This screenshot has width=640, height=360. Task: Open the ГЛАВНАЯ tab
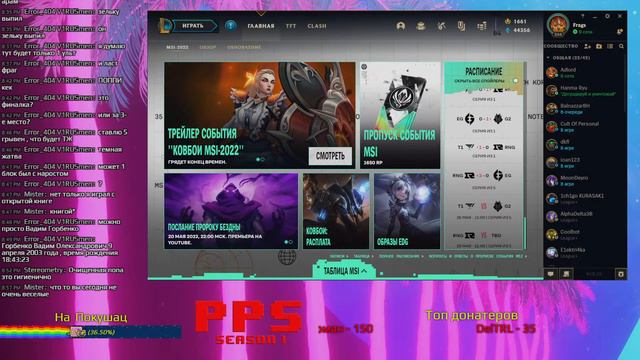click(x=261, y=26)
